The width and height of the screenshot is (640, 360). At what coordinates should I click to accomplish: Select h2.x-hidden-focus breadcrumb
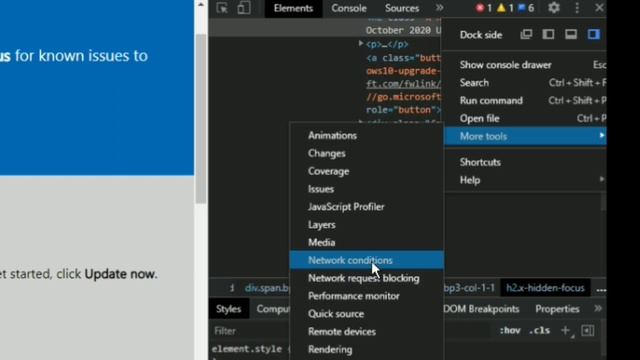click(x=545, y=288)
